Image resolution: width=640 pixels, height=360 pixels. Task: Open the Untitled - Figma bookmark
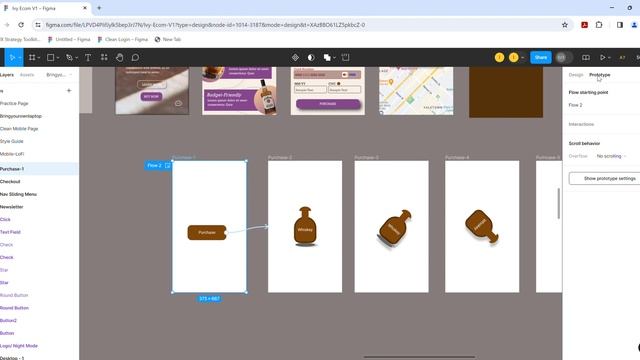tap(69, 40)
